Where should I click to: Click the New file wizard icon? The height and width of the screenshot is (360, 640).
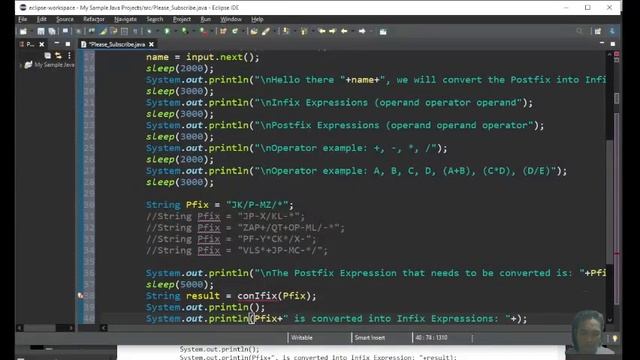[23, 31]
